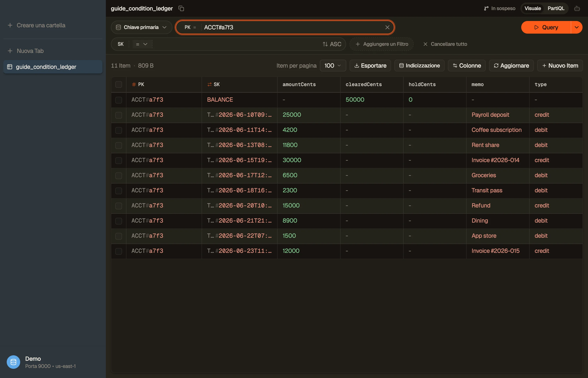Open Indicizzazione settings
The height and width of the screenshot is (378, 588).
pyautogui.click(x=419, y=66)
